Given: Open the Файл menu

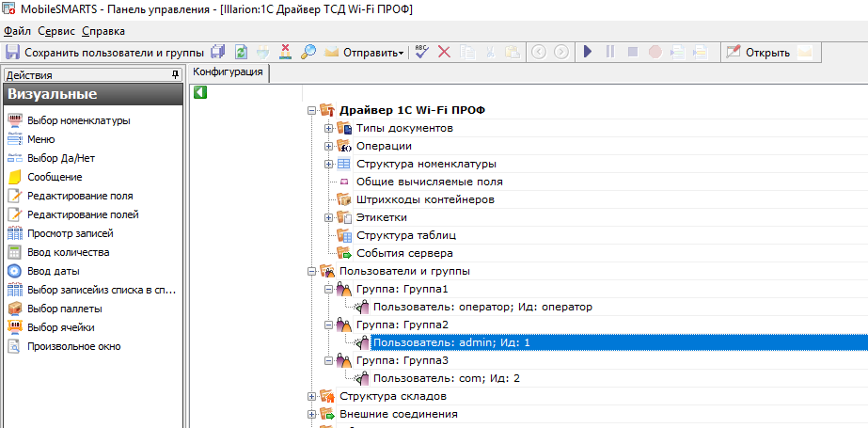Looking at the screenshot, I should click(x=18, y=31).
